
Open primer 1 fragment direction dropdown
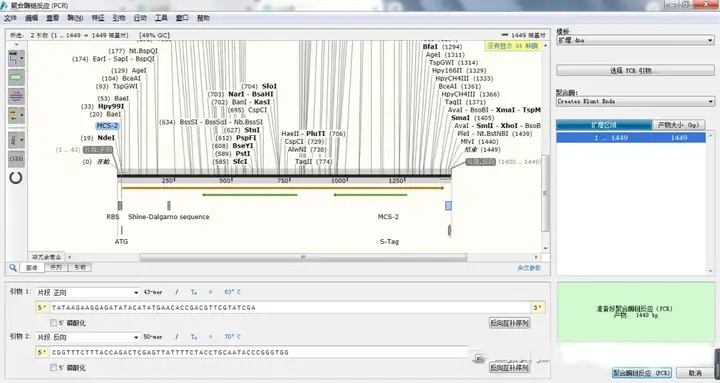tap(88, 292)
